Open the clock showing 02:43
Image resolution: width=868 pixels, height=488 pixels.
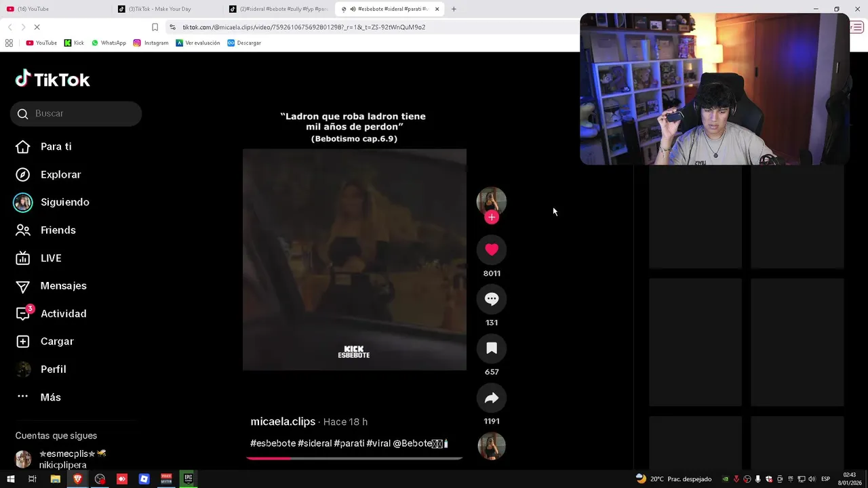pos(850,479)
